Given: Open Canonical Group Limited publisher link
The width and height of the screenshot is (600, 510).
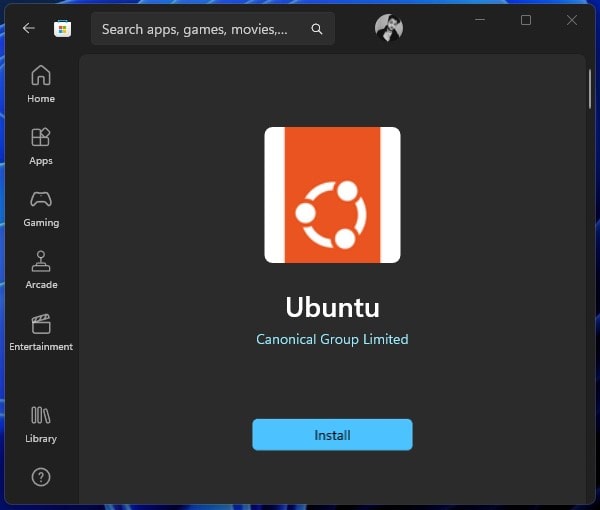Looking at the screenshot, I should (332, 339).
